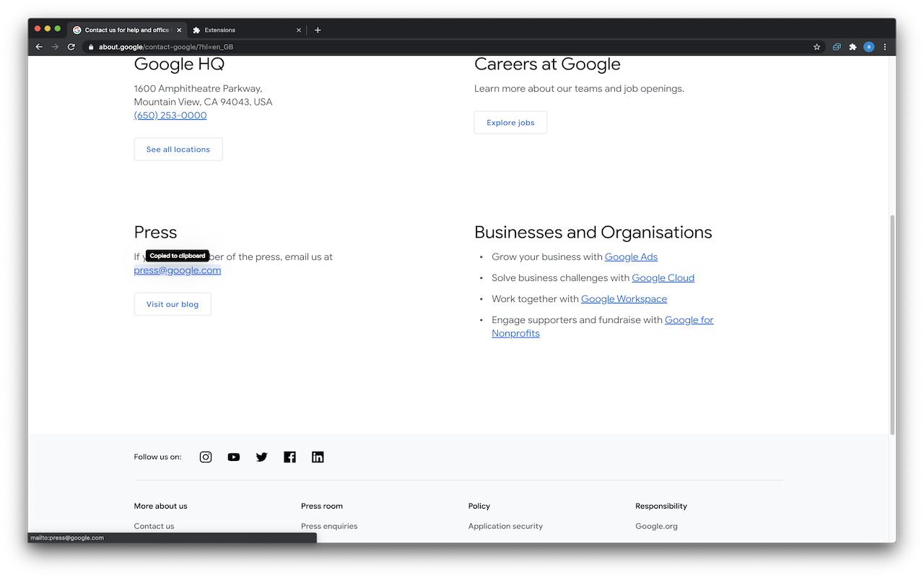
Task: Visit Google's Twitter profile
Action: (261, 457)
